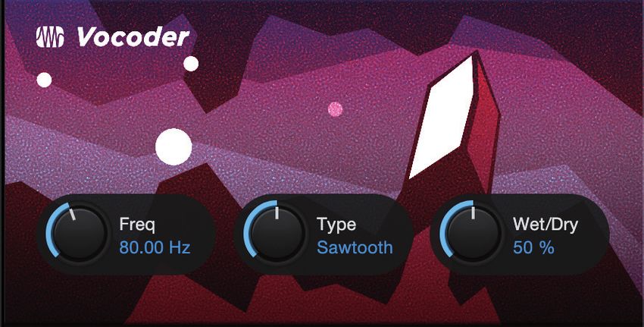Click the Wet/Dry knob
This screenshot has width=644, height=327.
pos(473,234)
